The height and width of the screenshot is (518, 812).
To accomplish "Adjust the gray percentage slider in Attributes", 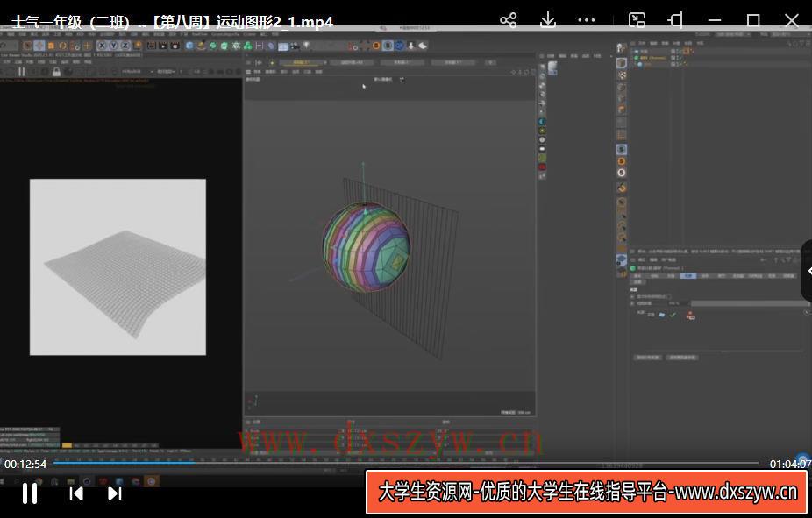I will pyautogui.click(x=751, y=303).
